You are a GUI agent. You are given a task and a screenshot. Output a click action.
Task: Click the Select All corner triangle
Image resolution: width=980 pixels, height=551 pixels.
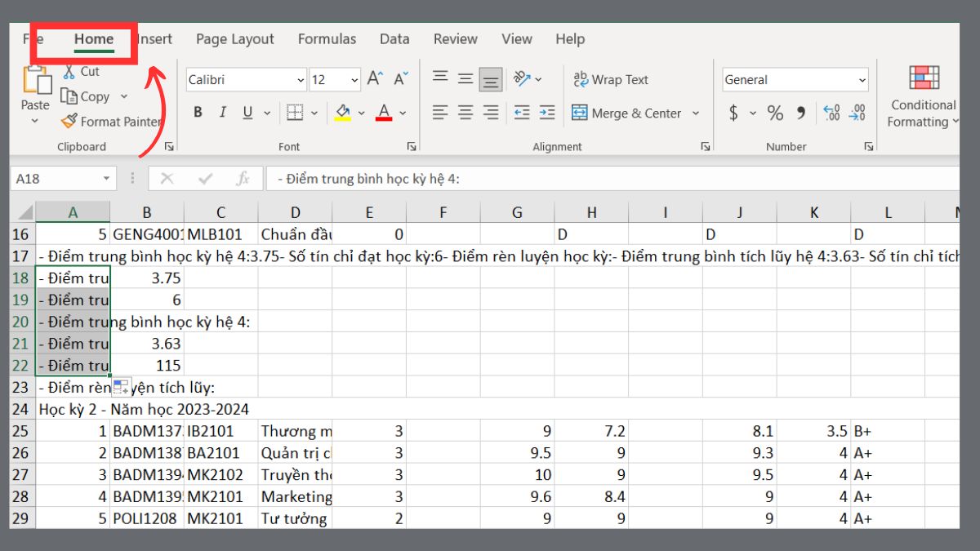(x=23, y=213)
